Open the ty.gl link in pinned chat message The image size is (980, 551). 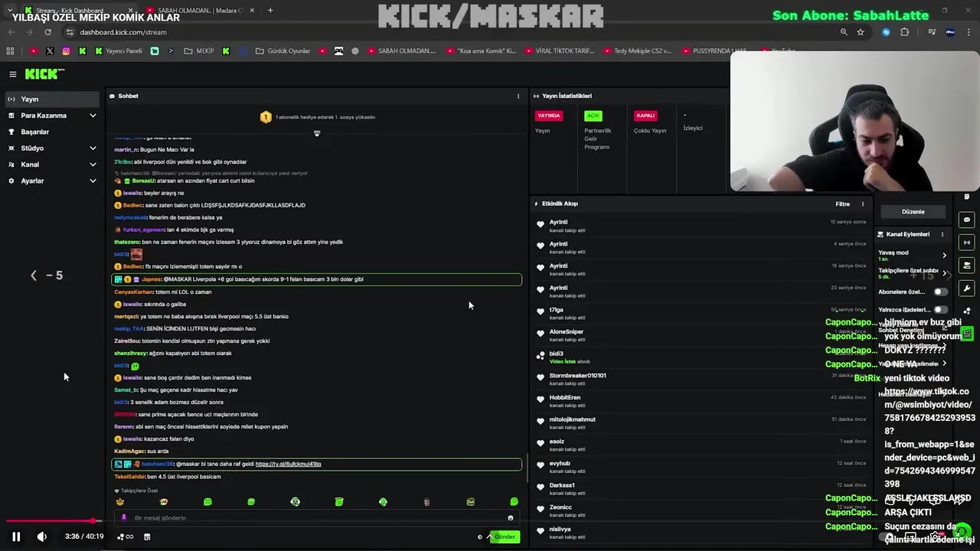[288, 465]
